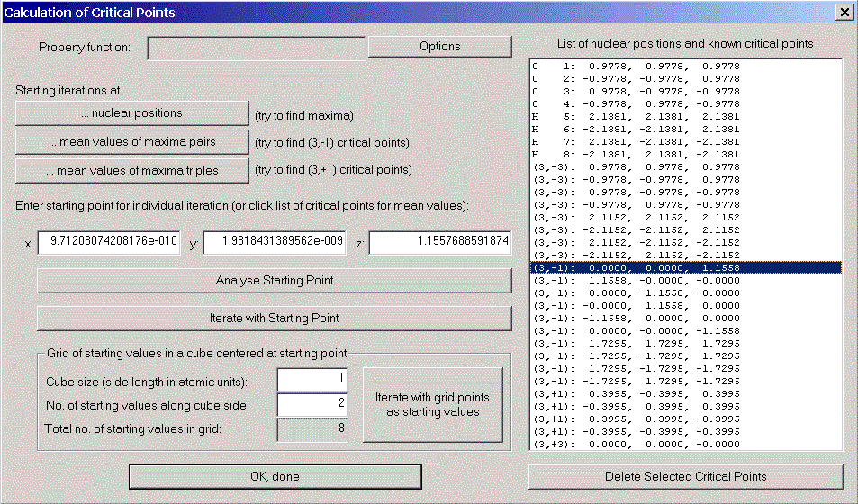This screenshot has height=504, width=858.
Task: Iterate with grid points as starting values
Action: click(432, 405)
